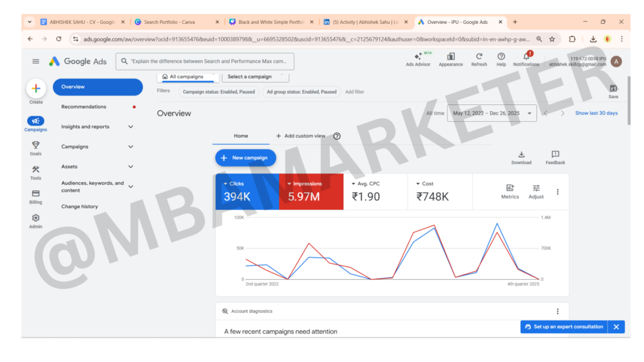
Task: Open the Goals trophy icon
Action: click(x=36, y=145)
